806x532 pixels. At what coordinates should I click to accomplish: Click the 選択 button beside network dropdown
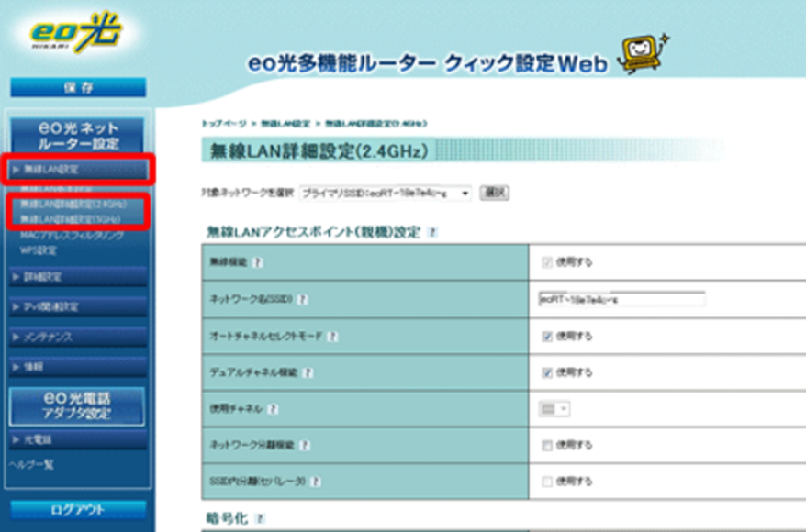(495, 194)
